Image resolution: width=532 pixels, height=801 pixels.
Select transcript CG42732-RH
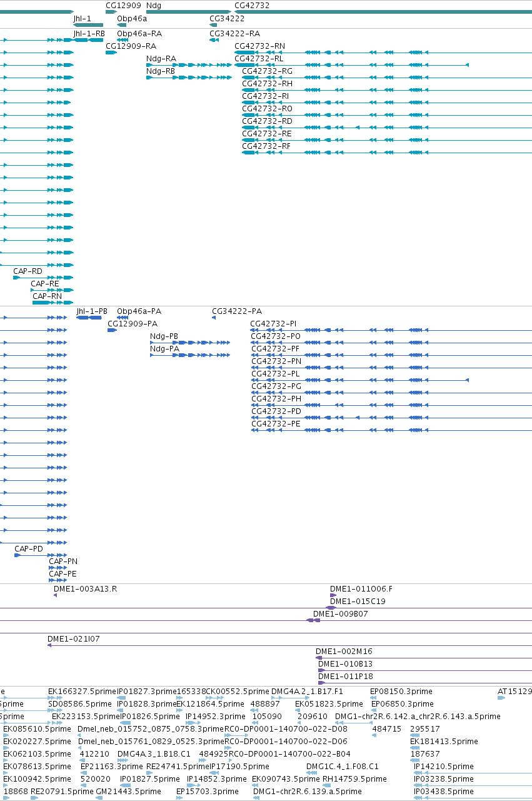point(267,83)
